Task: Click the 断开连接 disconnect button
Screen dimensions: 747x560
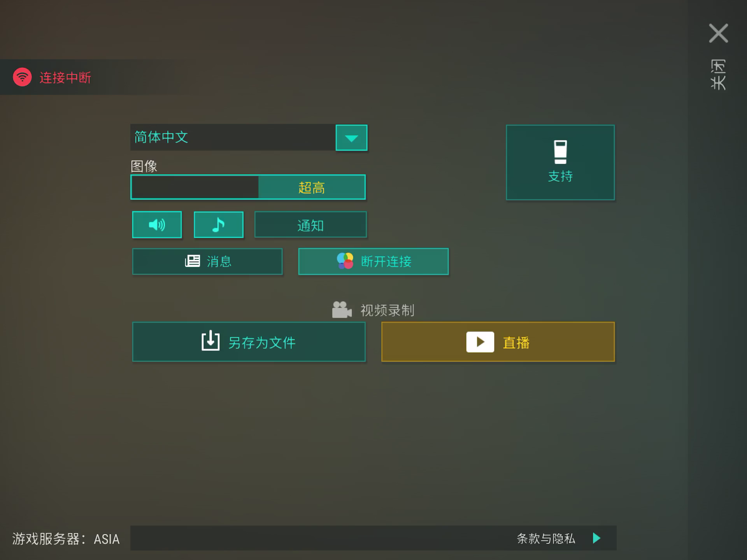Action: (373, 261)
